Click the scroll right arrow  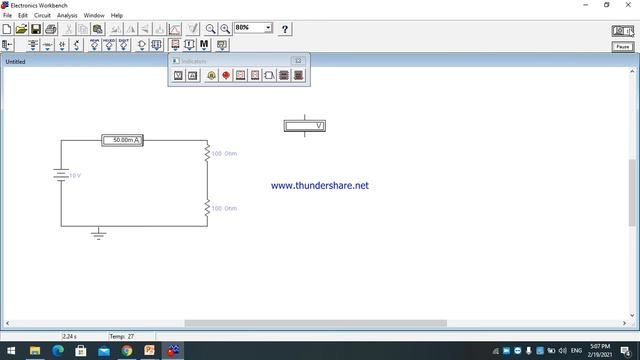[x=624, y=323]
